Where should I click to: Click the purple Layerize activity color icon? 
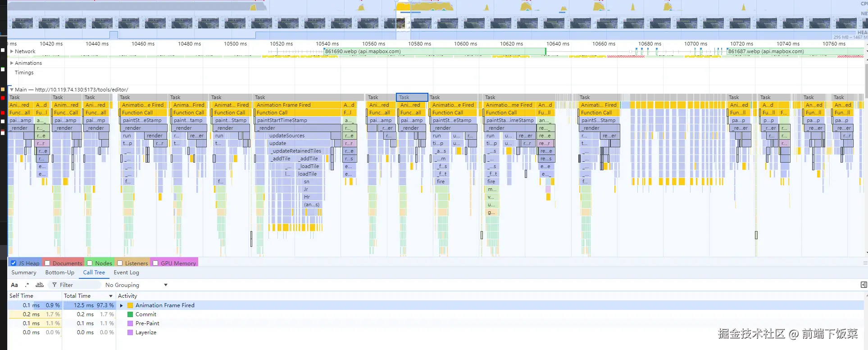coord(130,332)
